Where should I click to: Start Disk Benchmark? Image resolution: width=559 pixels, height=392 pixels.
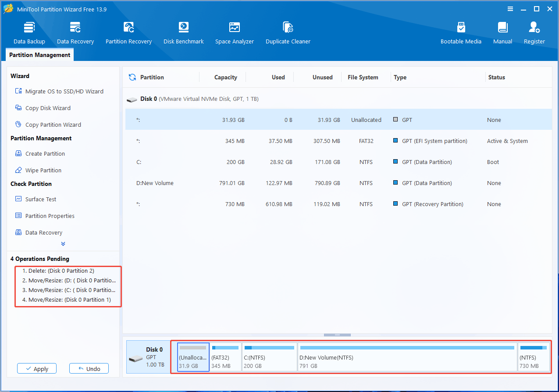tap(183, 33)
